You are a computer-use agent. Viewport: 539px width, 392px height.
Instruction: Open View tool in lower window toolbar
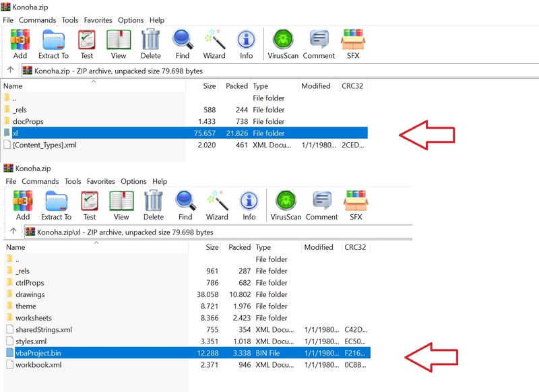pos(121,205)
